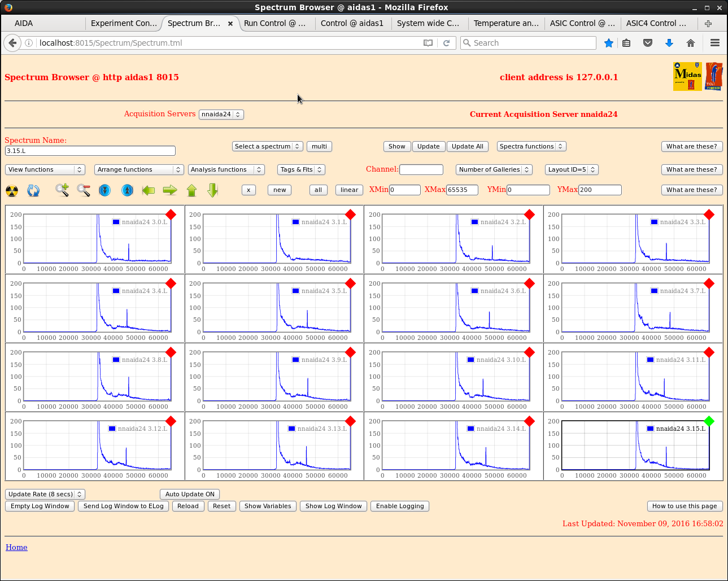The height and width of the screenshot is (581, 728).
Task: Expand the Analysis functions dropdown
Action: pos(226,169)
